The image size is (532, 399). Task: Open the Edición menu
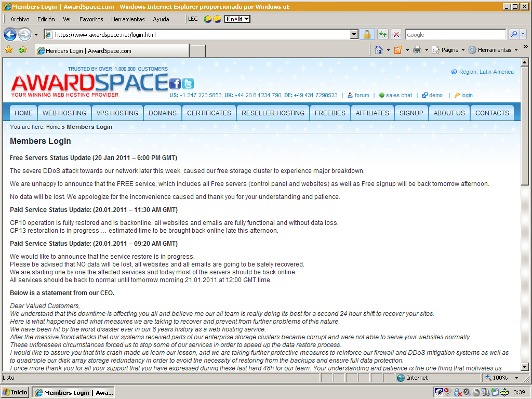click(x=46, y=19)
